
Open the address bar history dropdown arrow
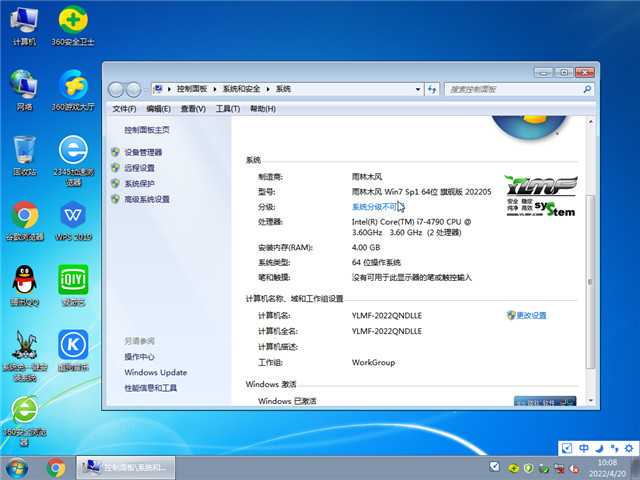(x=418, y=89)
